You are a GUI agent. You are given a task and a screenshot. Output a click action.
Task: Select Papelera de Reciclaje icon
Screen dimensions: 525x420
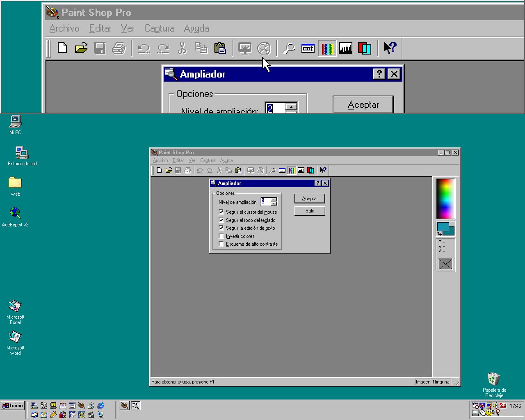[494, 385]
